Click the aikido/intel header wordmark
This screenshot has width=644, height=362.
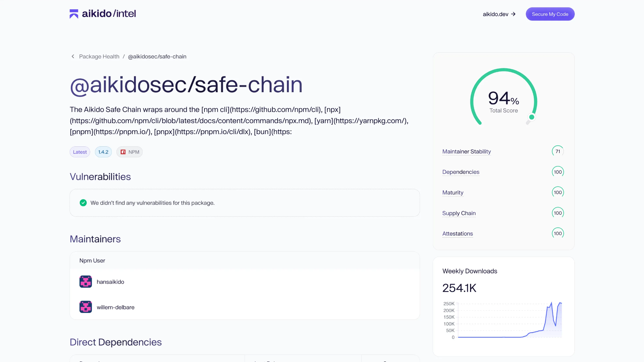tap(109, 14)
